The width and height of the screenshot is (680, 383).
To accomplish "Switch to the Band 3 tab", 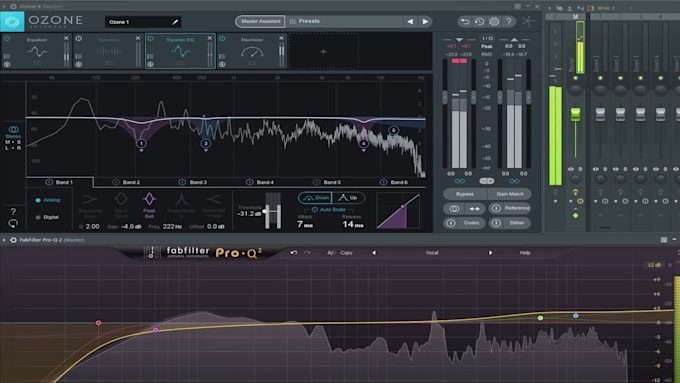I will [193, 182].
